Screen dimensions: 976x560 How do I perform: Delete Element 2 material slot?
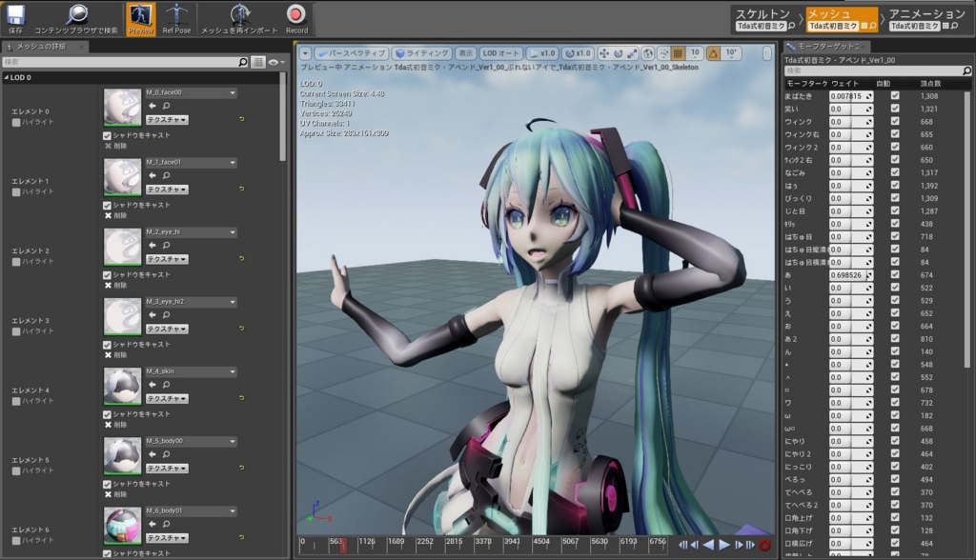(x=115, y=286)
